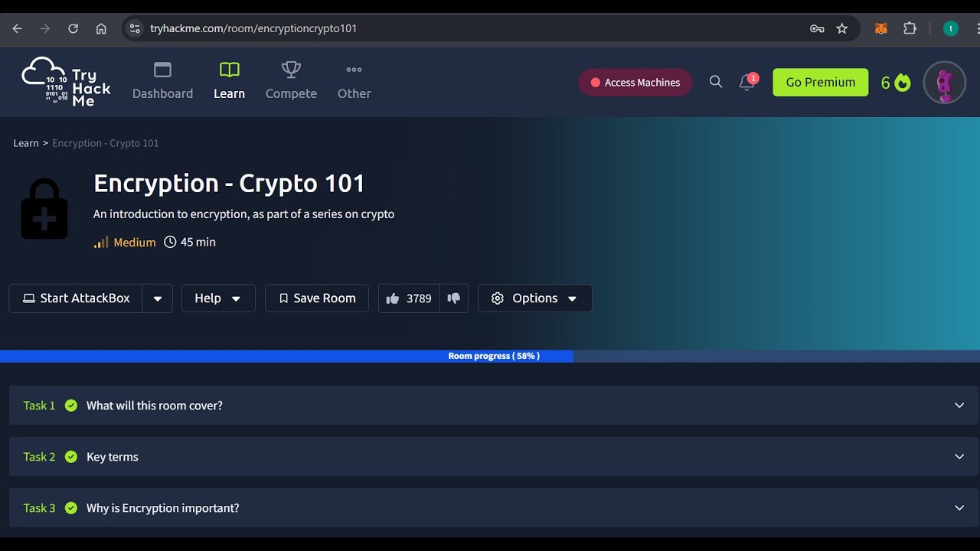Click the room title heading
This screenshot has height=551, width=980.
[229, 184]
